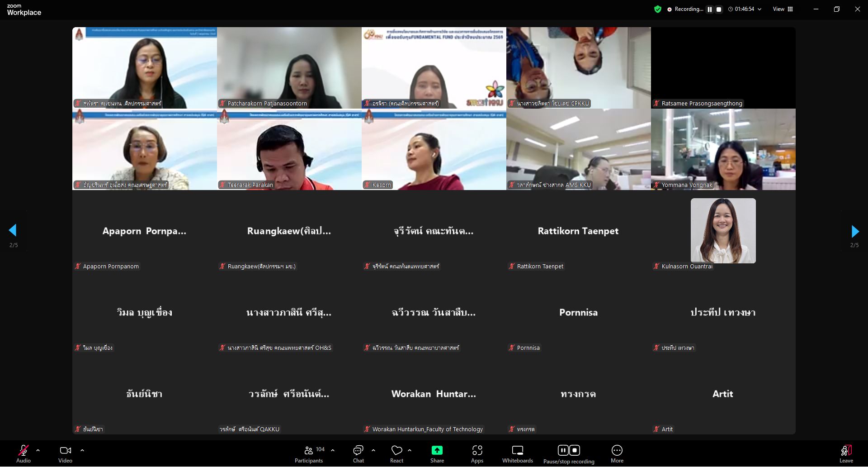868x467 pixels.
Task: Stop recording using the top bar stop icon
Action: (718, 9)
